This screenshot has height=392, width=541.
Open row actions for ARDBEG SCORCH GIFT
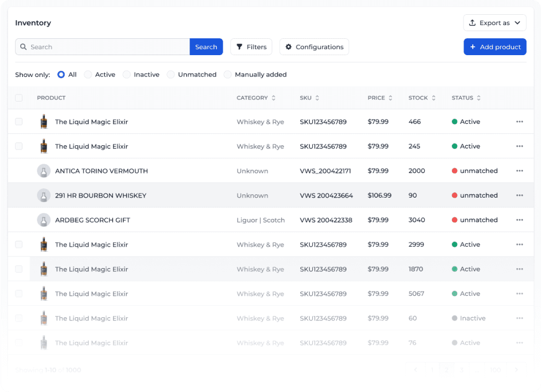click(x=519, y=220)
